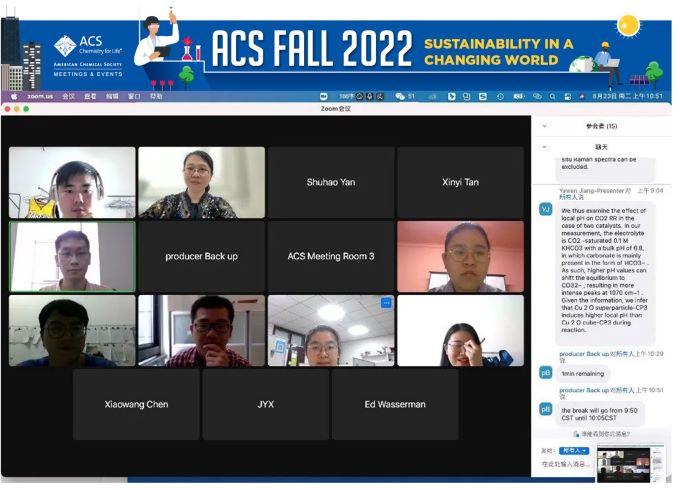Click the chat message input field
680x490 pixels.
[x=565, y=465]
